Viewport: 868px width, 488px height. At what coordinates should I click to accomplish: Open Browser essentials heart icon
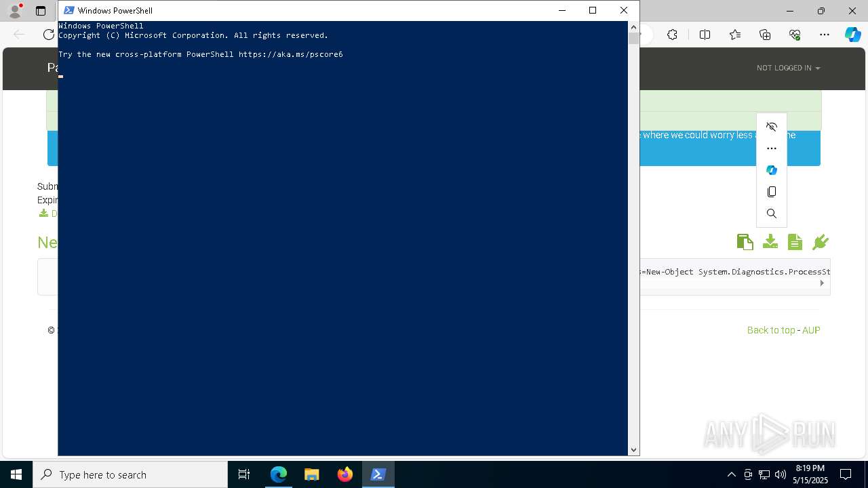pyautogui.click(x=795, y=35)
